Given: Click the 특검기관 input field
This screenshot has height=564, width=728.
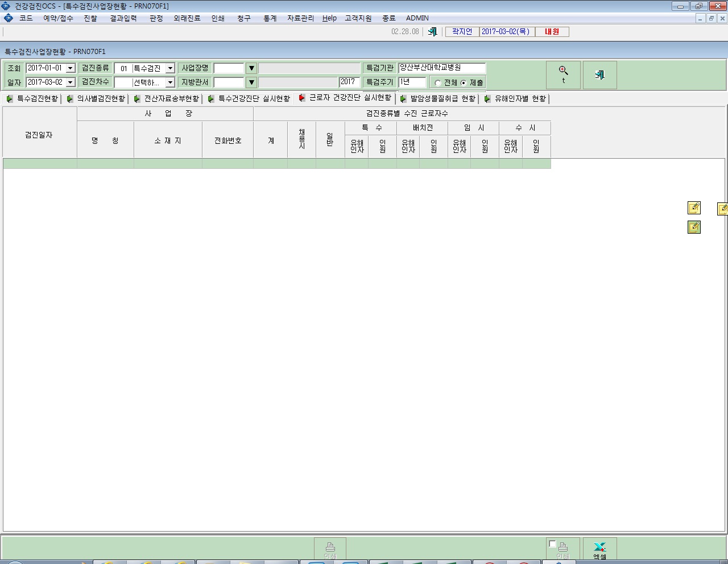Looking at the screenshot, I should [x=442, y=68].
